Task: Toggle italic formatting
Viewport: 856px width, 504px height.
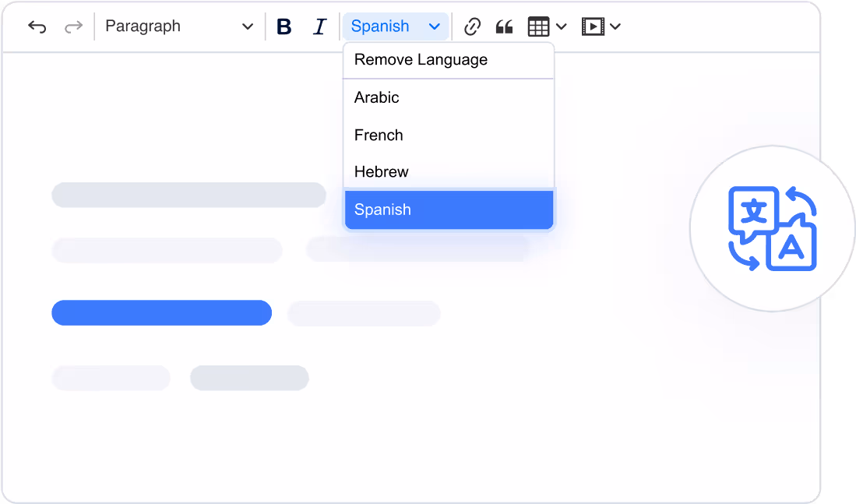Action: 319,26
